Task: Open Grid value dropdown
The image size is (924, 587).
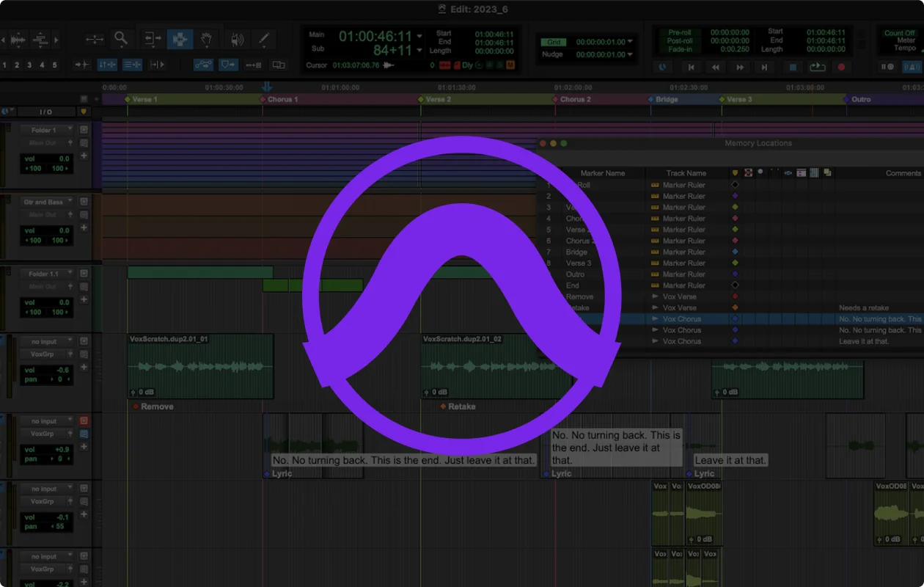Action: coord(631,43)
